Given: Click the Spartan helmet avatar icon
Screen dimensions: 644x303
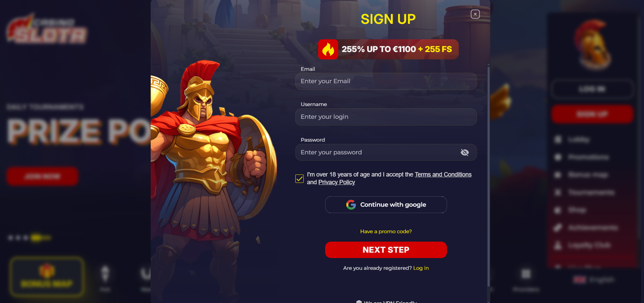Looking at the screenshot, I should pos(593,44).
